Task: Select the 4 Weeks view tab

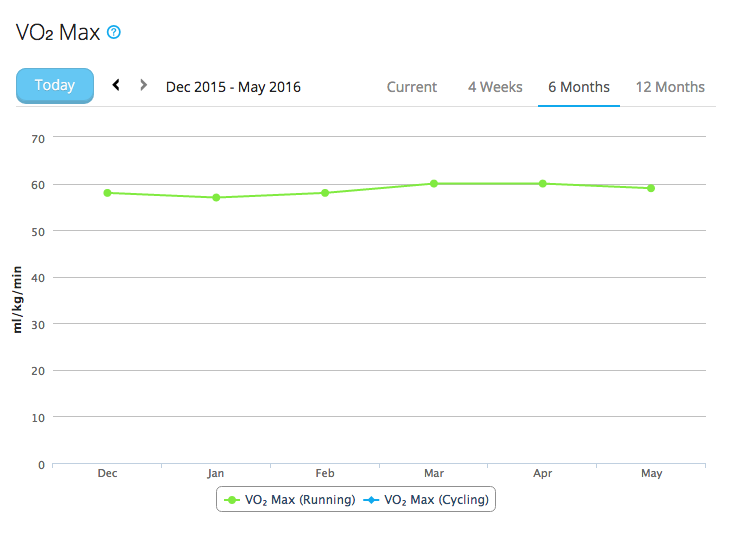Action: pos(495,87)
